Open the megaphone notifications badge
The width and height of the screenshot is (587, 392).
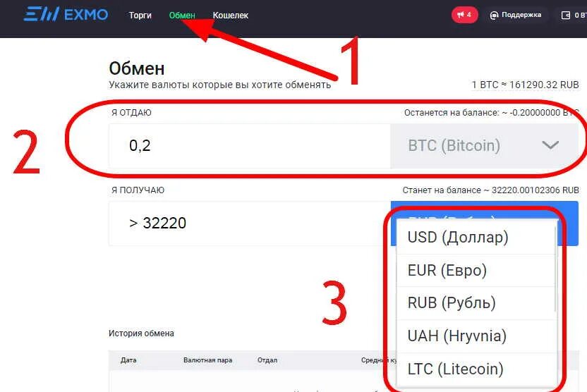464,15
